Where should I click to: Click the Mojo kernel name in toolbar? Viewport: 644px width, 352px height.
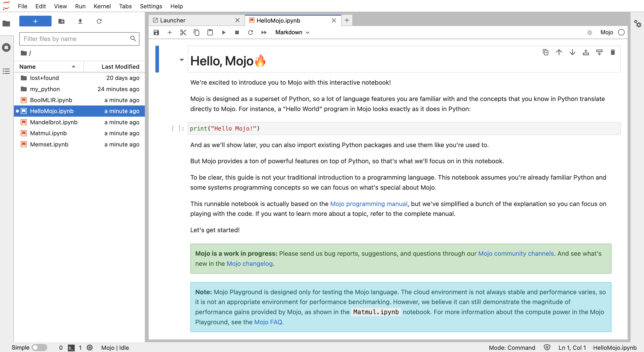coord(607,32)
